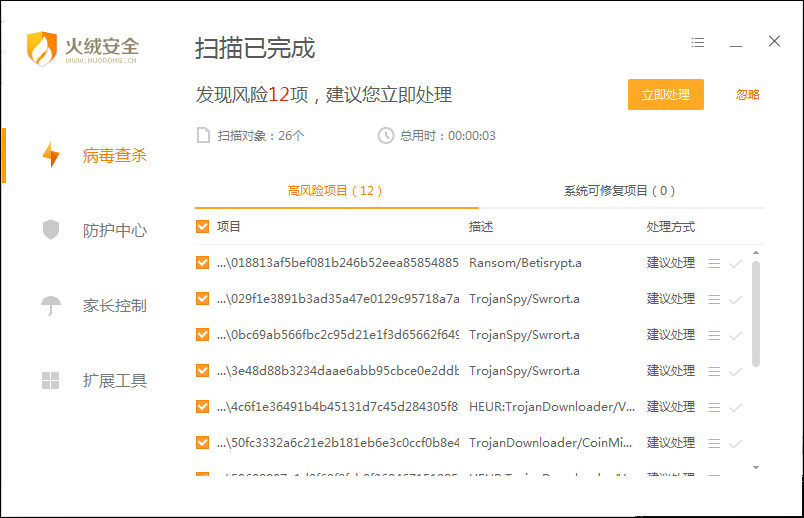Click the results list scrollbar thumb
The image size is (804, 518).
pos(756,314)
